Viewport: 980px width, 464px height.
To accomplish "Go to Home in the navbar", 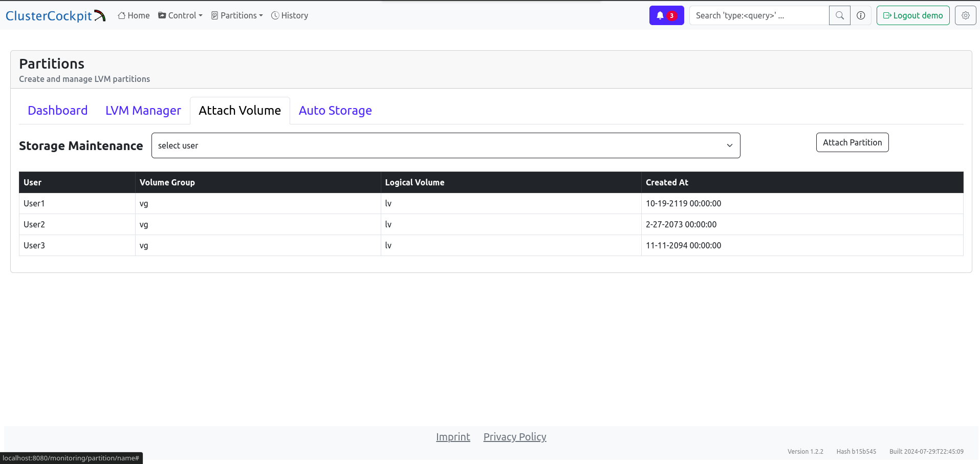I will [x=134, y=15].
